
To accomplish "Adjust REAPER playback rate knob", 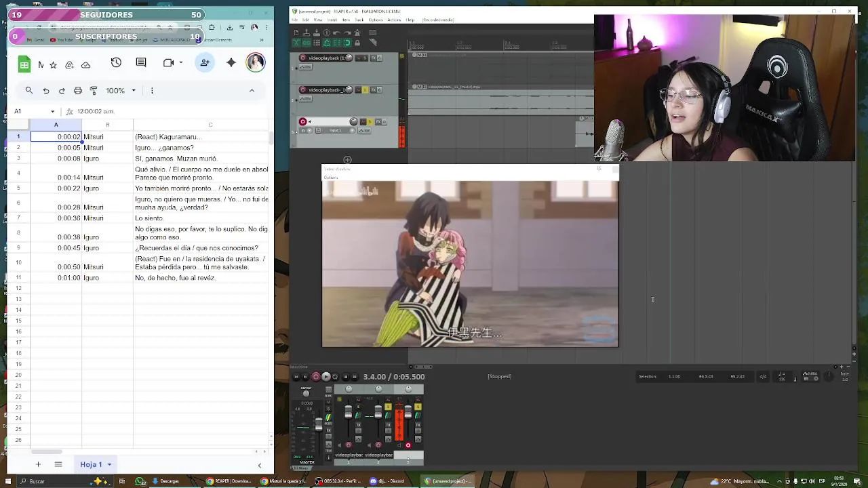I will (829, 375).
